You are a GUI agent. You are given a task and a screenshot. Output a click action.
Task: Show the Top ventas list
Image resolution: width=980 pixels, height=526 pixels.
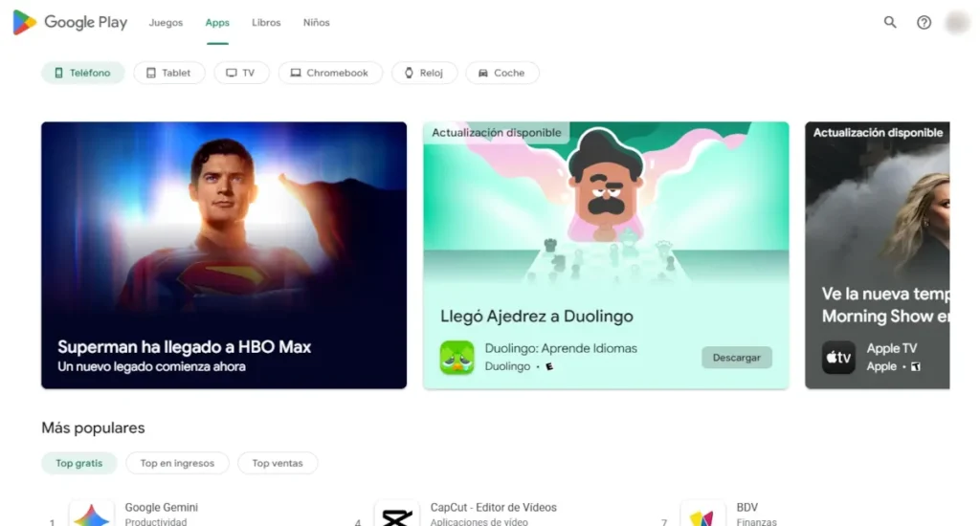coord(278,463)
